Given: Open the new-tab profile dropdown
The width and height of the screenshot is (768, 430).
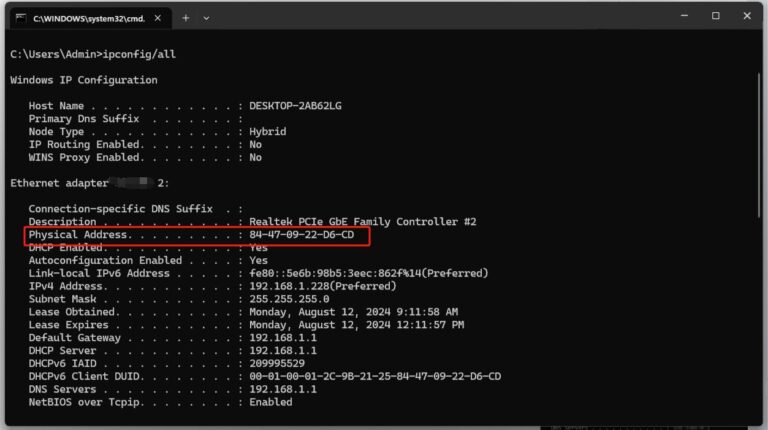Looking at the screenshot, I should tap(206, 18).
